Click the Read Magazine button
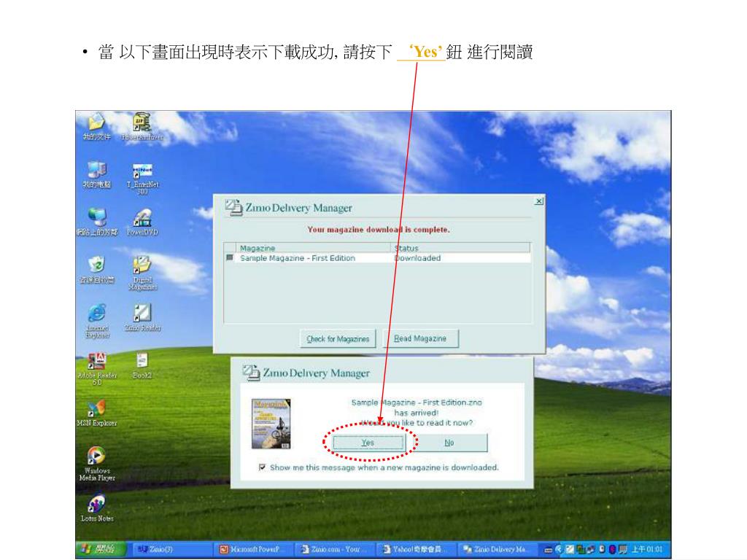The width and height of the screenshot is (747, 560). point(420,338)
